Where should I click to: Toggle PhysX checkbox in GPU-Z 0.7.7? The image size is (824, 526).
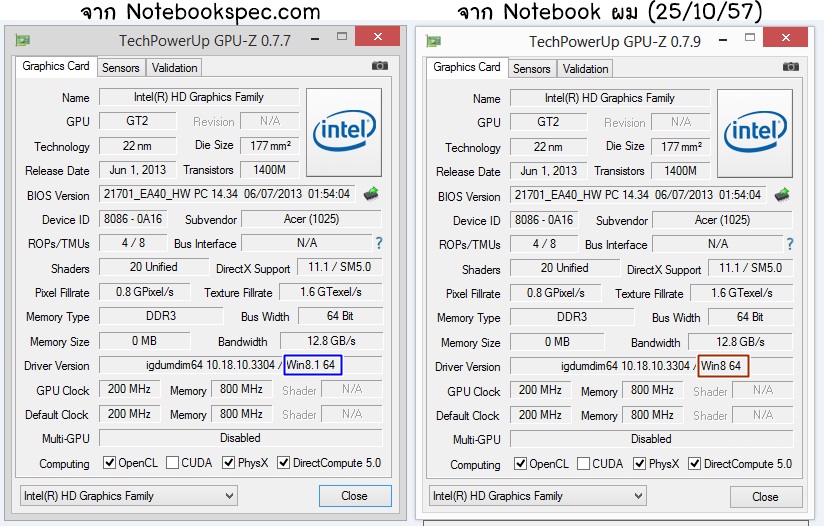229,462
